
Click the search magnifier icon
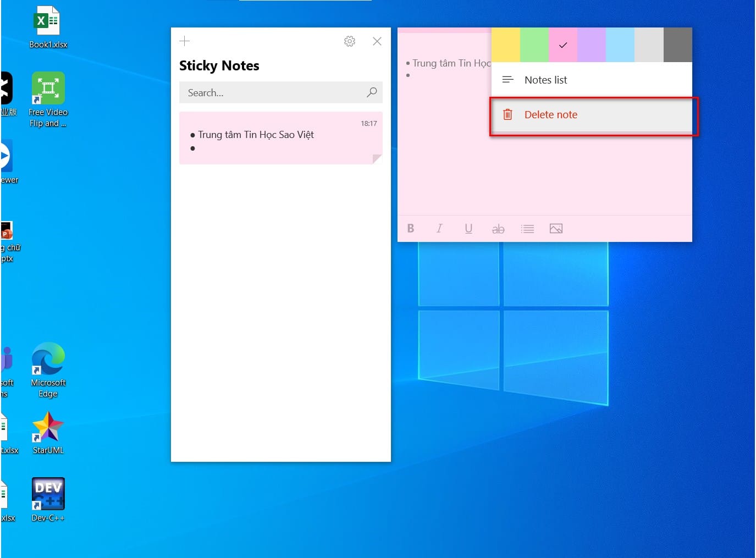(372, 92)
